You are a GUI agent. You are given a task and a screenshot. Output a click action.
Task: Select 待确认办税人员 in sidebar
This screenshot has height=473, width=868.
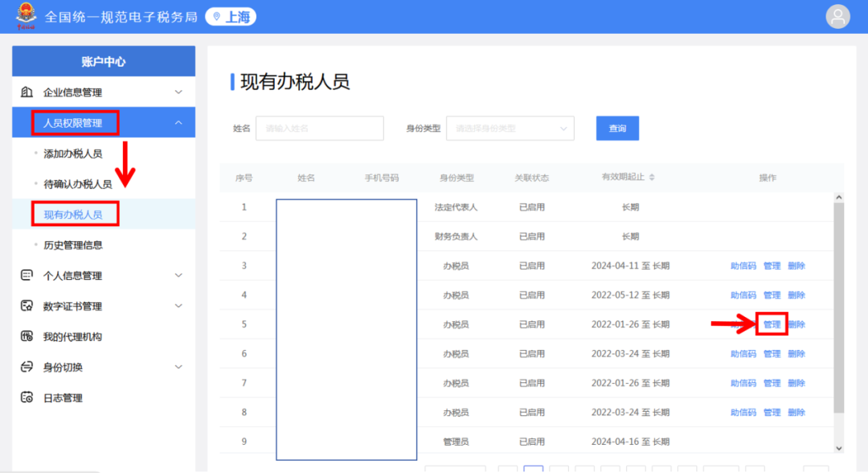78,184
